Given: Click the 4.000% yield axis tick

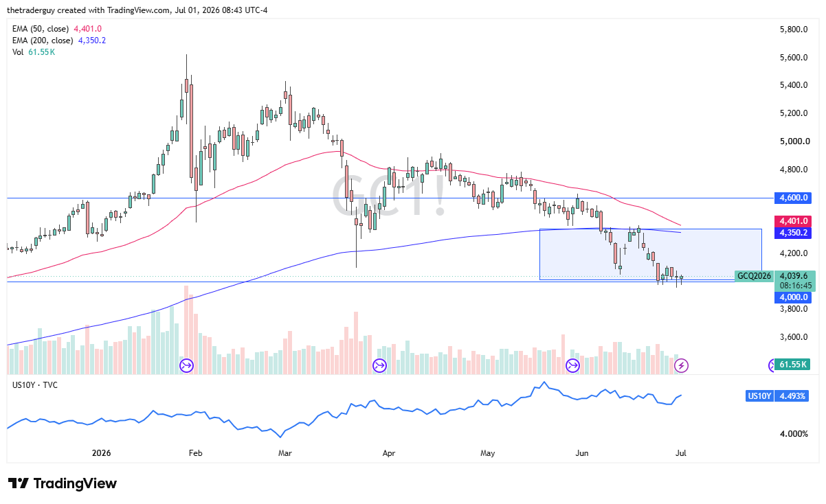Looking at the screenshot, I should click(x=793, y=434).
